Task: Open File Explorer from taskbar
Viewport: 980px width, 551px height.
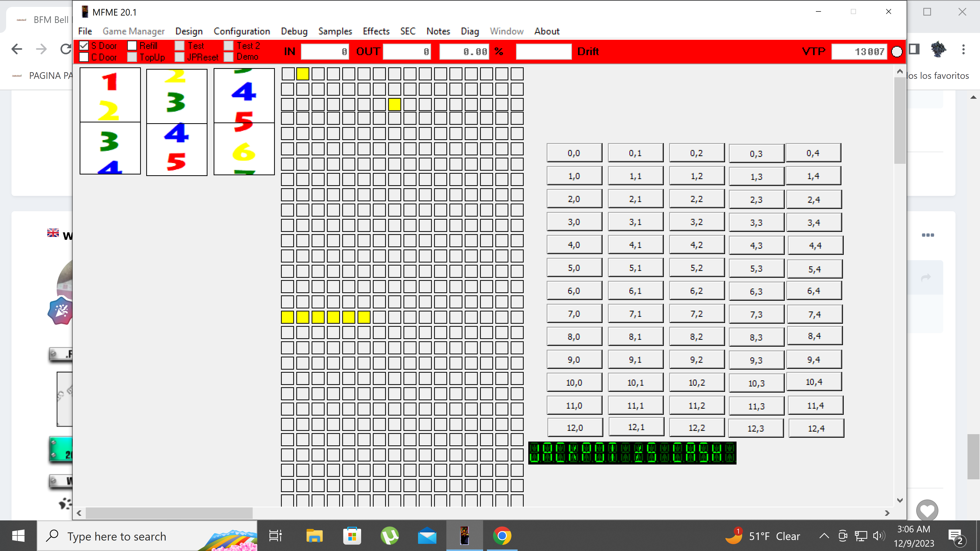Action: pos(314,536)
